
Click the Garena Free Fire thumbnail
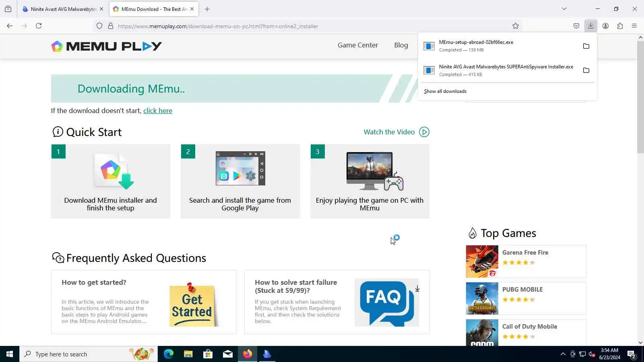[x=482, y=261]
